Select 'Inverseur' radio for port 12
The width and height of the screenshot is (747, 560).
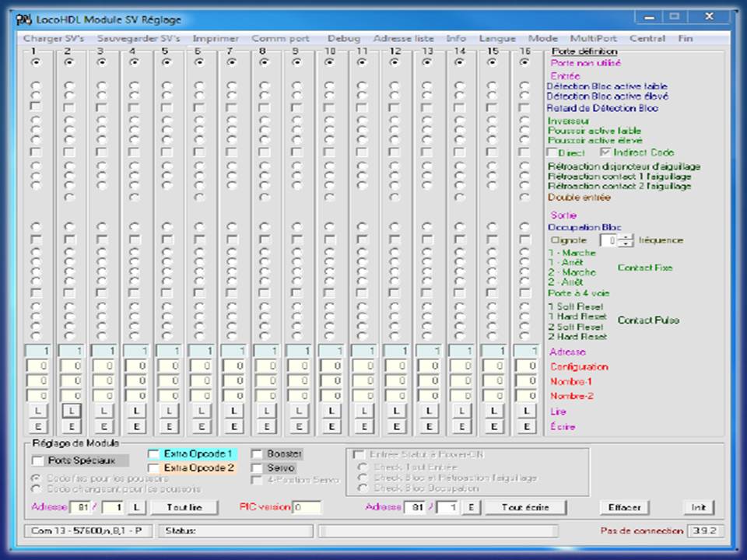point(395,120)
